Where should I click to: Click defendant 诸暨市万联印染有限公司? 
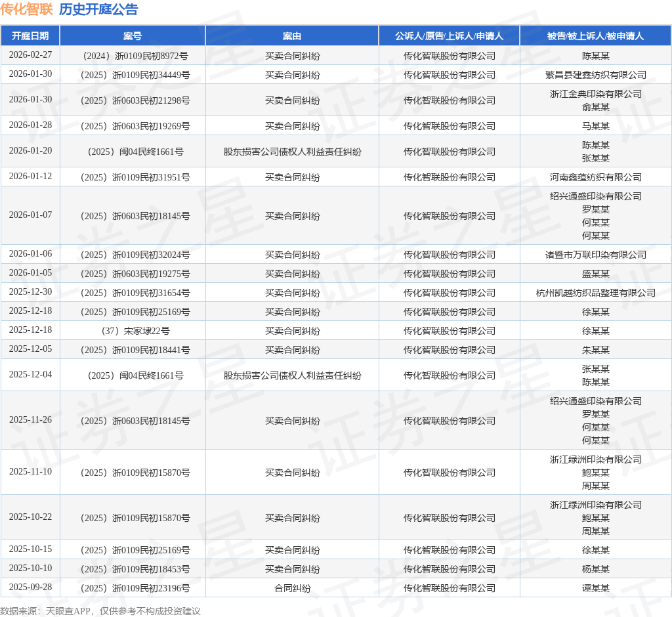coord(596,255)
